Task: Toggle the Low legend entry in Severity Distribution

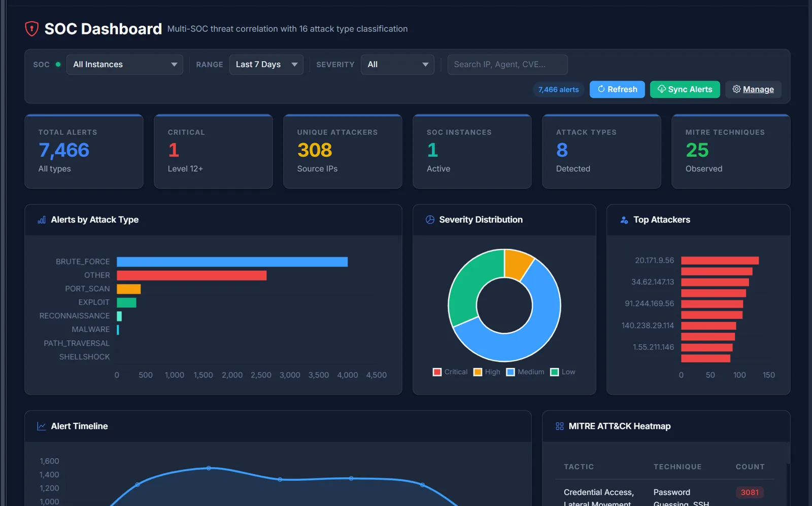Action: [563, 372]
